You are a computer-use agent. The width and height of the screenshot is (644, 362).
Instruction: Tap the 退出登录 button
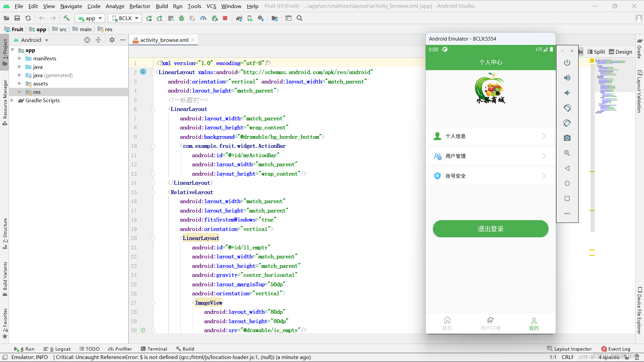point(490,229)
